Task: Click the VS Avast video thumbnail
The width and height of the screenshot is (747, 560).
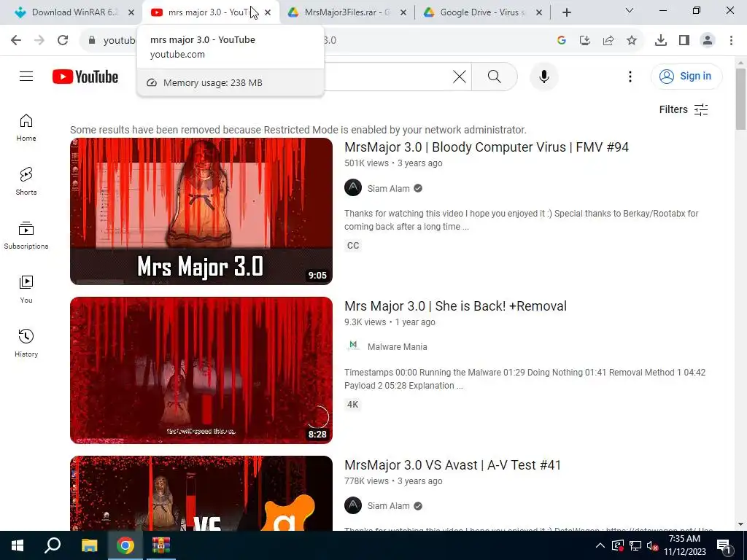Action: tap(201, 494)
